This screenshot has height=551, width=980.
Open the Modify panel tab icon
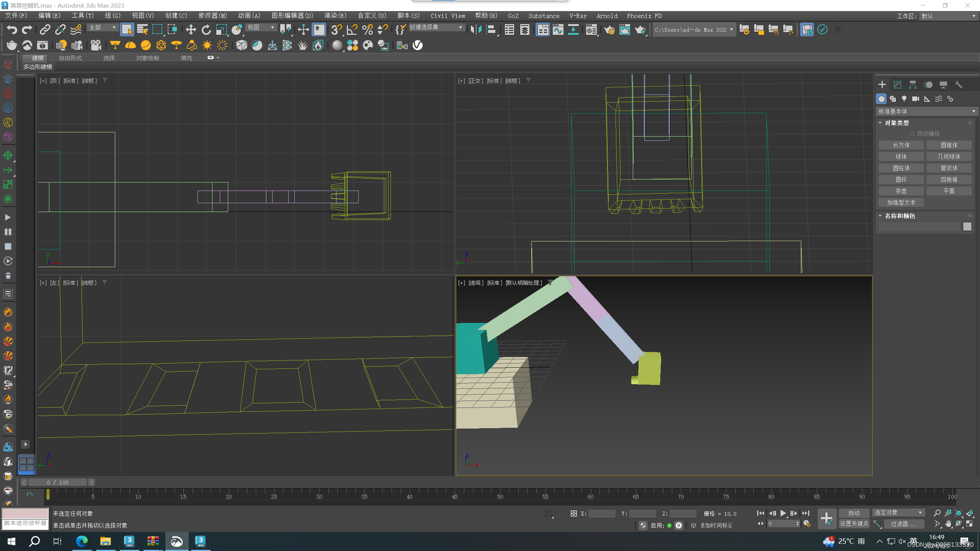(897, 85)
